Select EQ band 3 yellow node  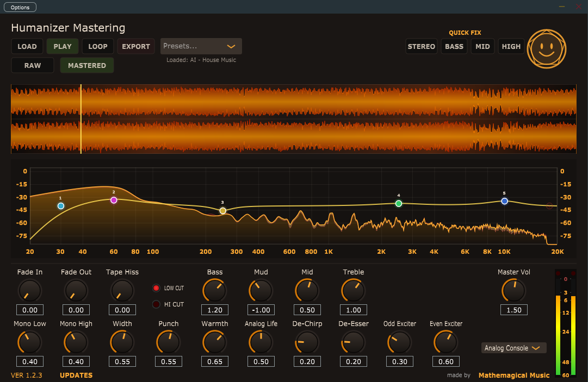(x=223, y=210)
